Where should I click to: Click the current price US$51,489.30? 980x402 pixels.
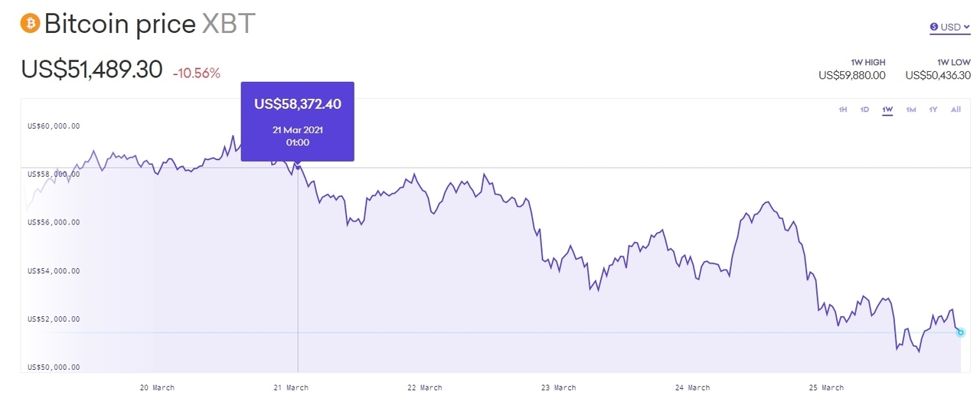coord(92,70)
